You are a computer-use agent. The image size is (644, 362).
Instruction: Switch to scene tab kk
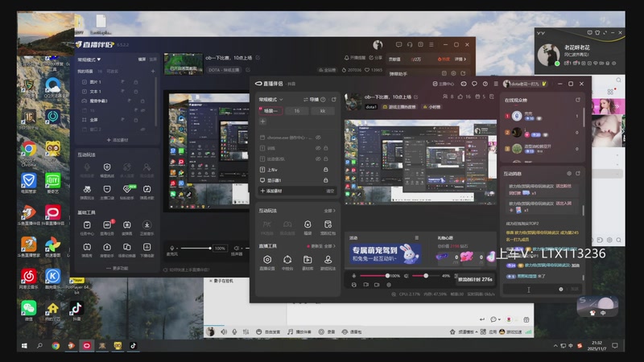click(x=323, y=111)
